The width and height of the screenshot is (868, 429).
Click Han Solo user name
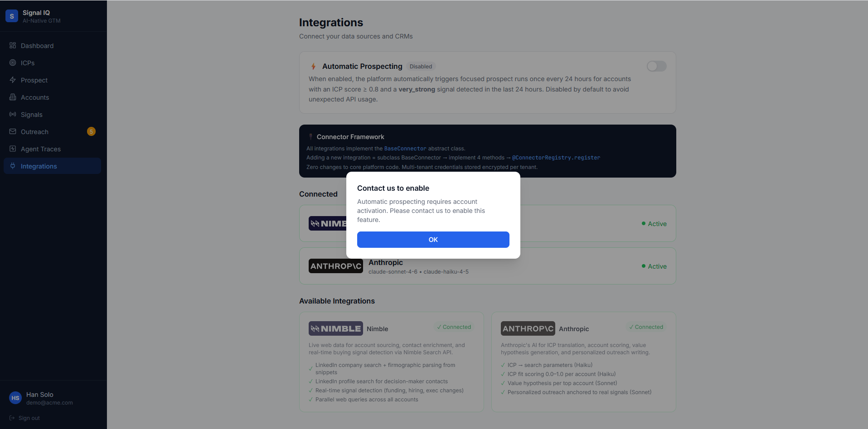pos(40,395)
